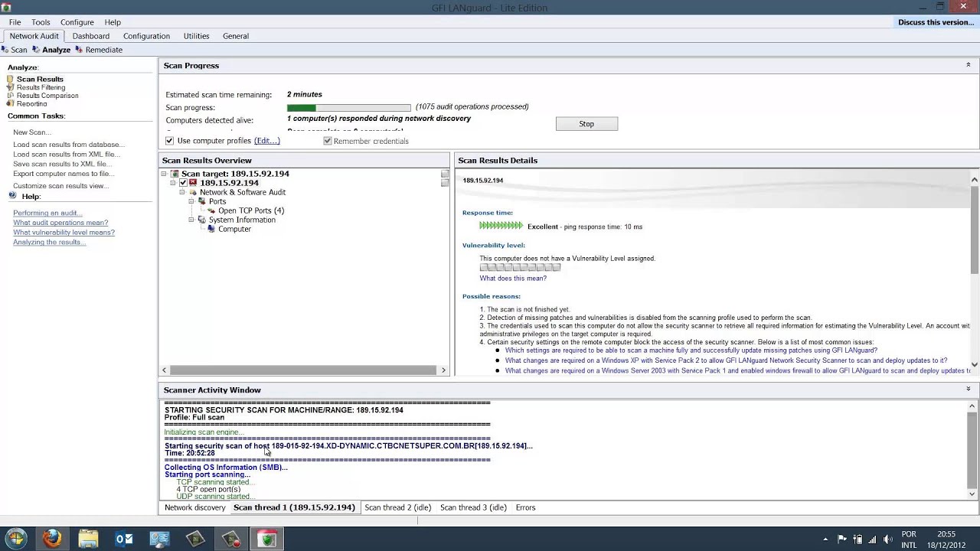Select the Results Filtering icon

tap(11, 87)
